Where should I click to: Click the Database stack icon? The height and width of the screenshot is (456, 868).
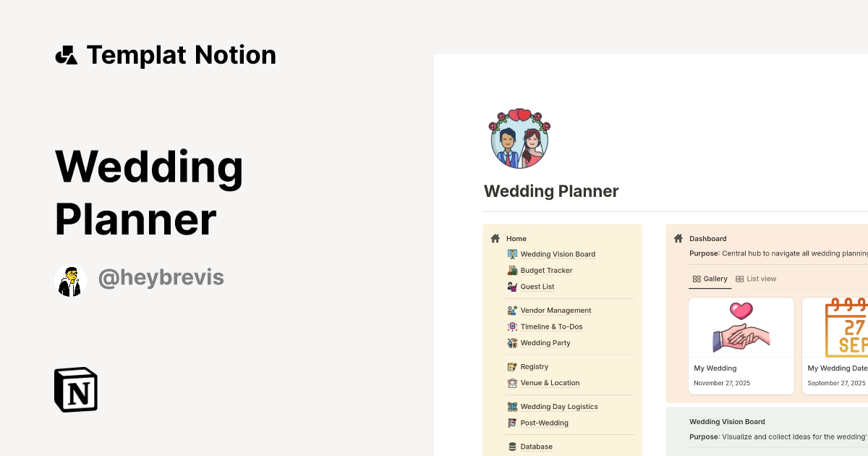tap(513, 446)
